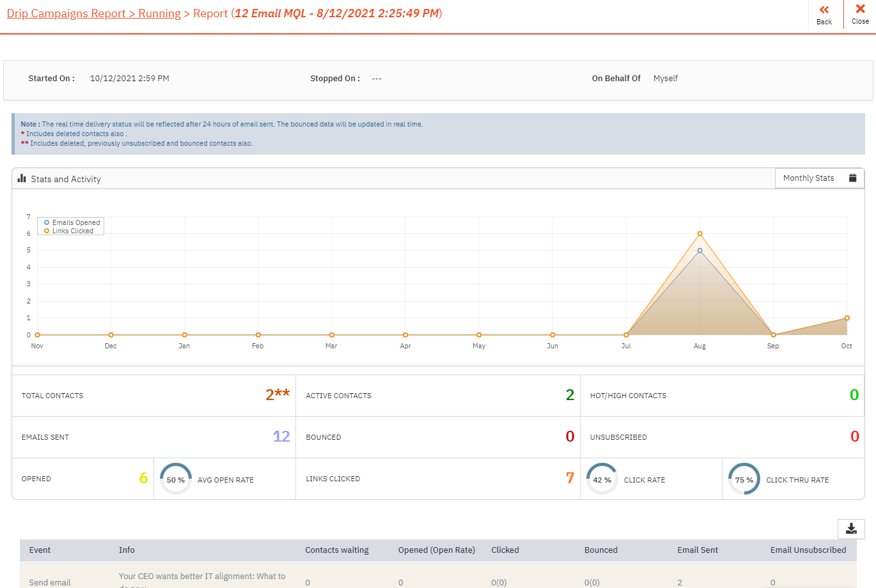Click the CLICK RATE 42% gauge
The height and width of the screenshot is (588, 876).
click(602, 478)
